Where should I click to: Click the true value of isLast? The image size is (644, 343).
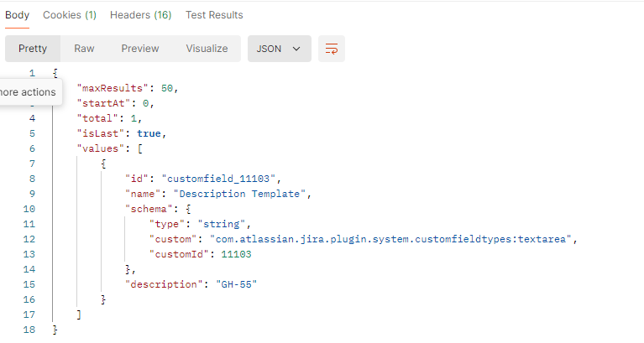point(149,133)
